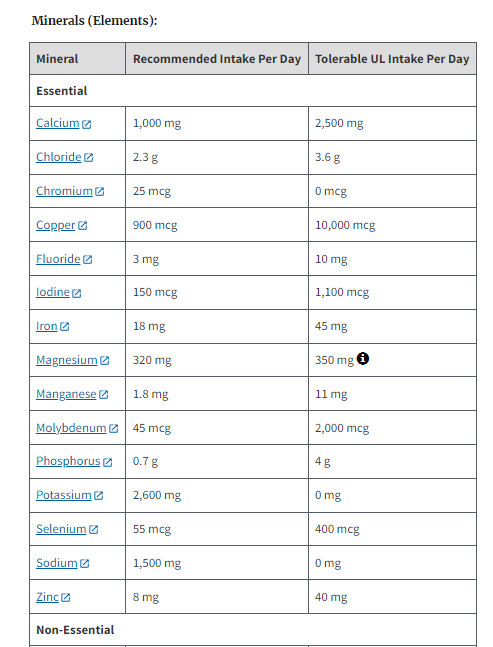
Task: Click the external-link icon after Chromium
Action: 99,191
